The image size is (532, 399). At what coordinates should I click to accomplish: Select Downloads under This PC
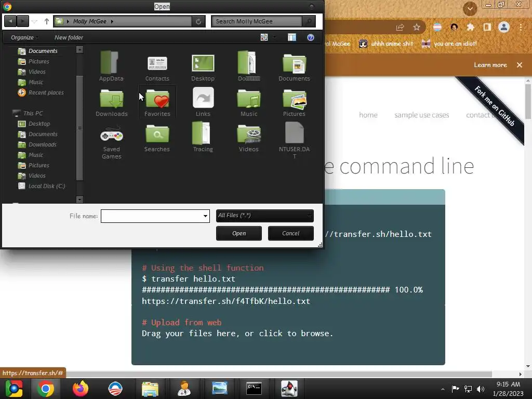point(37,144)
